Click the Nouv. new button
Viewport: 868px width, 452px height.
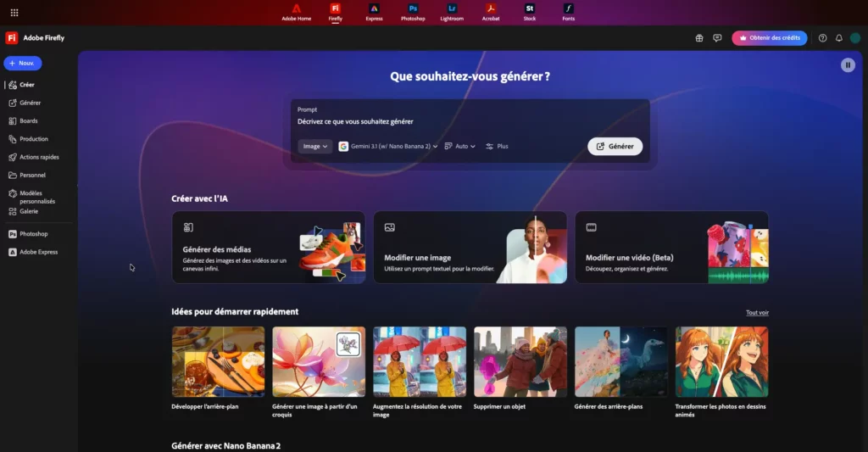point(23,63)
